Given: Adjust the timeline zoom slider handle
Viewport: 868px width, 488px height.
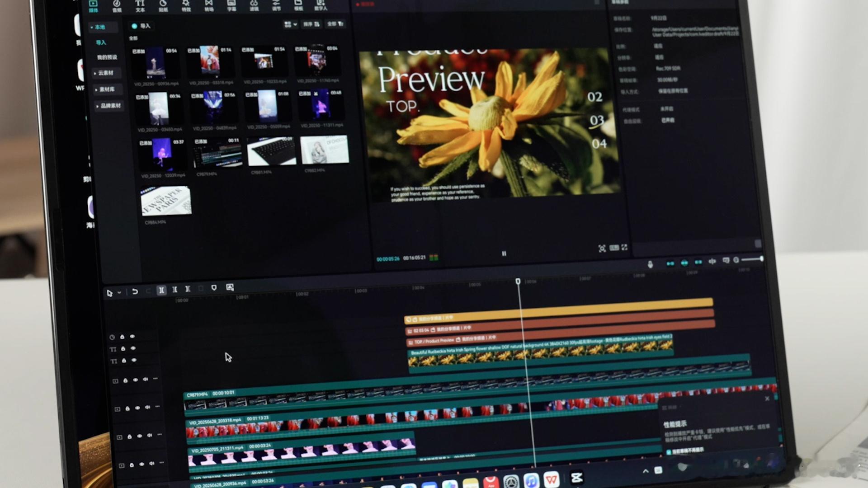Looking at the screenshot, I should point(761,258).
